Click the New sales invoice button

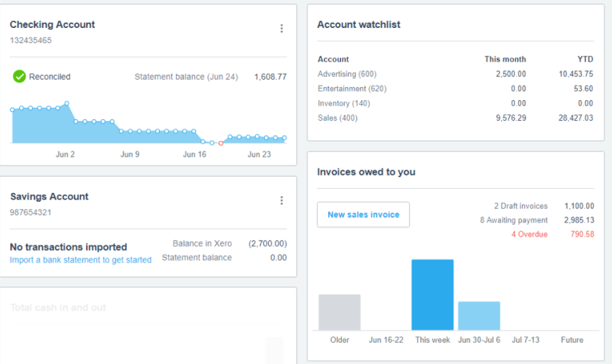pyautogui.click(x=364, y=215)
